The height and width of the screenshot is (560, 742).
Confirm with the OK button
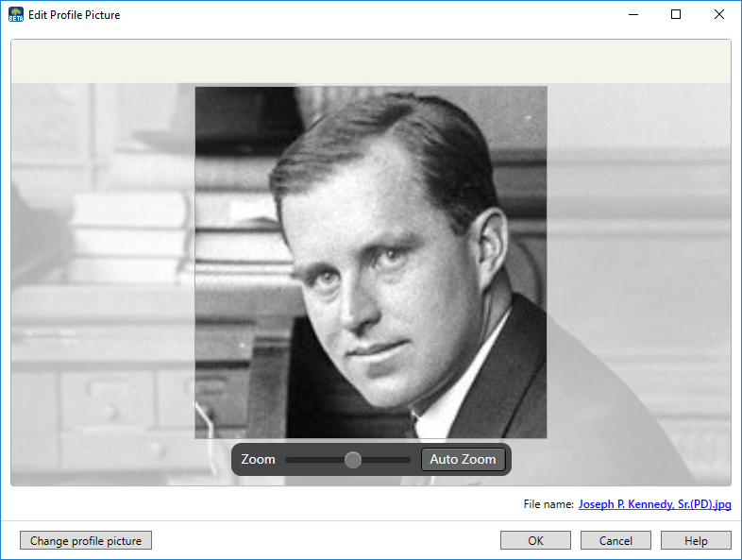coord(535,540)
